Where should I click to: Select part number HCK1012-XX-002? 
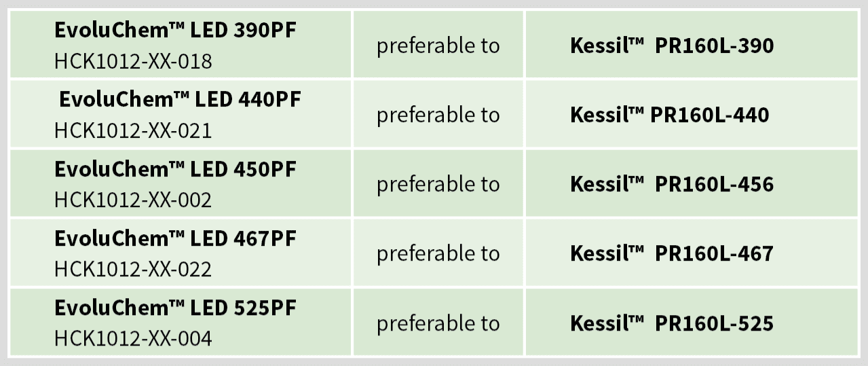click(133, 200)
